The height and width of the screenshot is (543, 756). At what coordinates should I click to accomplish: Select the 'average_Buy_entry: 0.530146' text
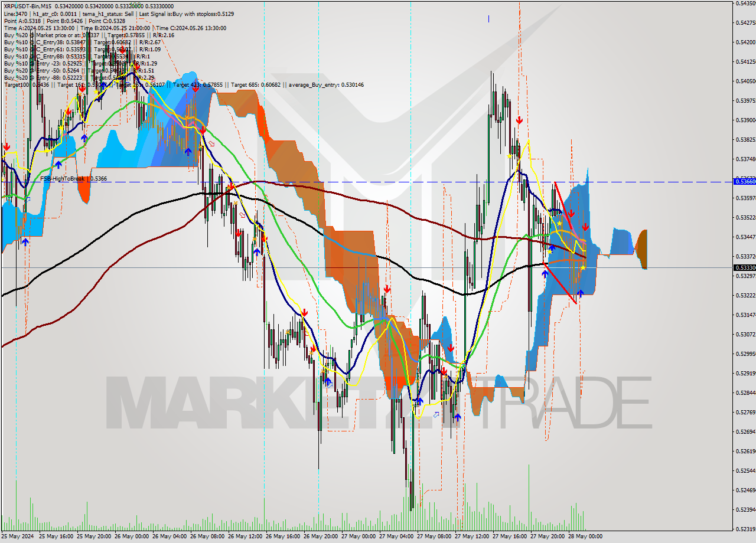[326, 84]
